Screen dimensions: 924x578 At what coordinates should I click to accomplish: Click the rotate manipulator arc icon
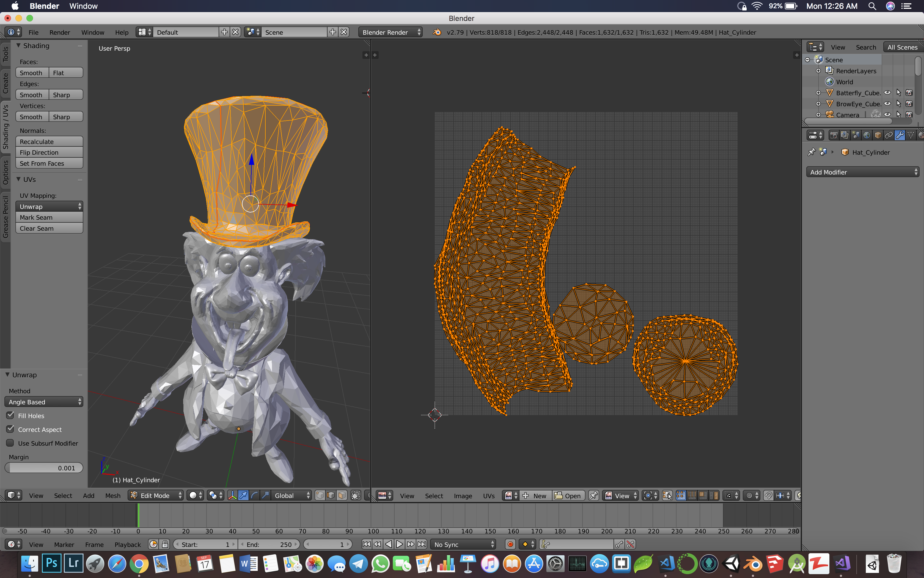(254, 495)
